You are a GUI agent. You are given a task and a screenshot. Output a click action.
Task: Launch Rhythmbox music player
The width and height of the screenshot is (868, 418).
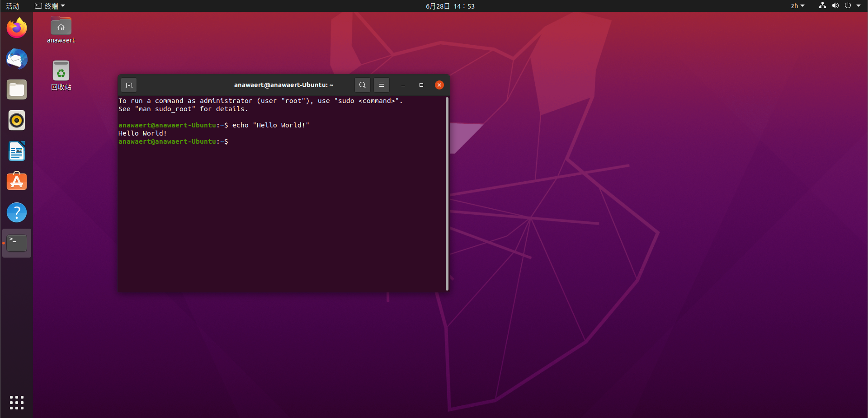[17, 121]
